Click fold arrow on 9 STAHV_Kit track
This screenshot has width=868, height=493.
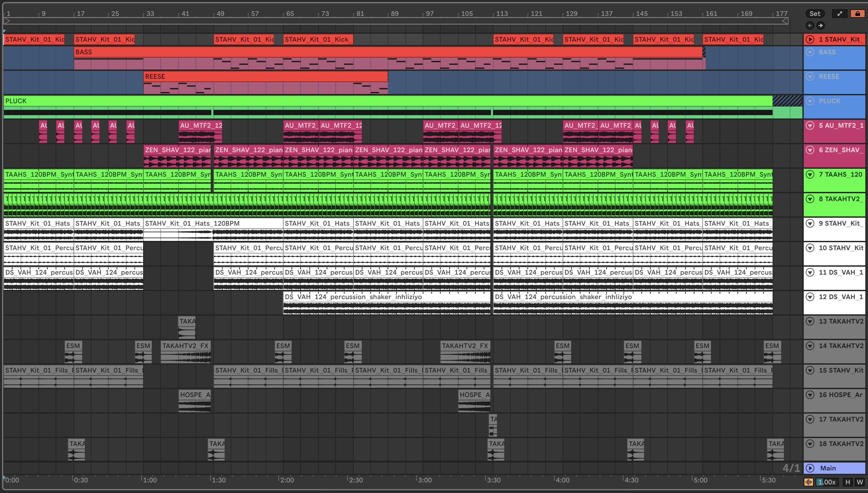pyautogui.click(x=810, y=223)
